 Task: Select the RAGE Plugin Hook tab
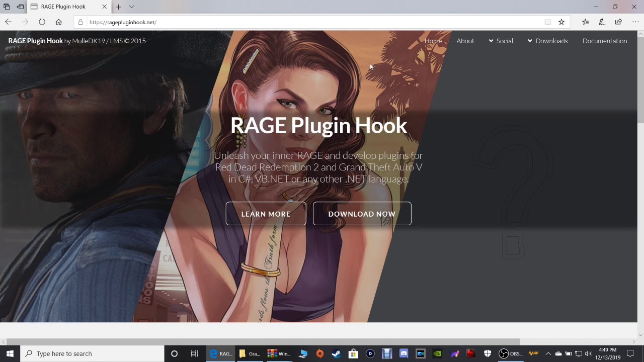[69, 7]
